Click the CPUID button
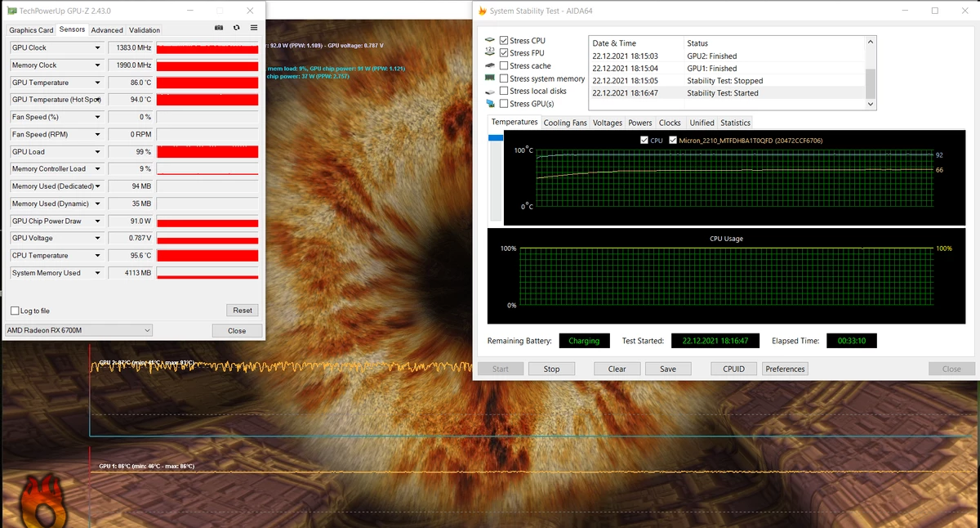 (x=733, y=369)
